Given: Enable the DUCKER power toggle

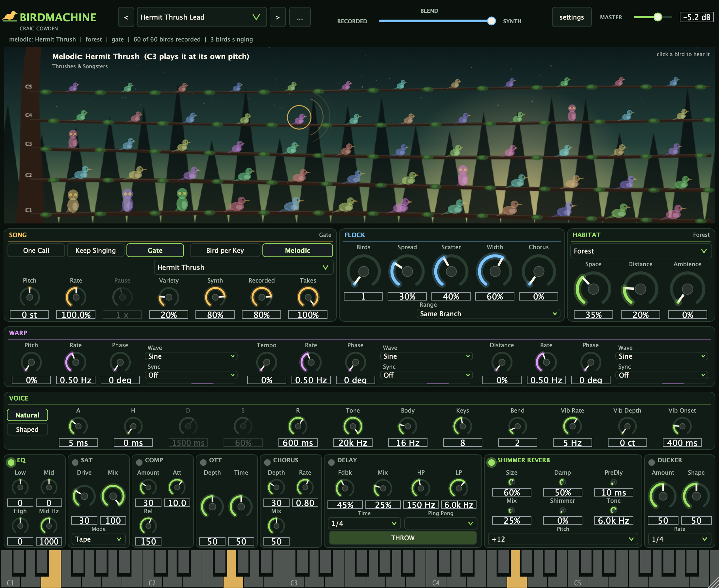Looking at the screenshot, I should (x=651, y=462).
